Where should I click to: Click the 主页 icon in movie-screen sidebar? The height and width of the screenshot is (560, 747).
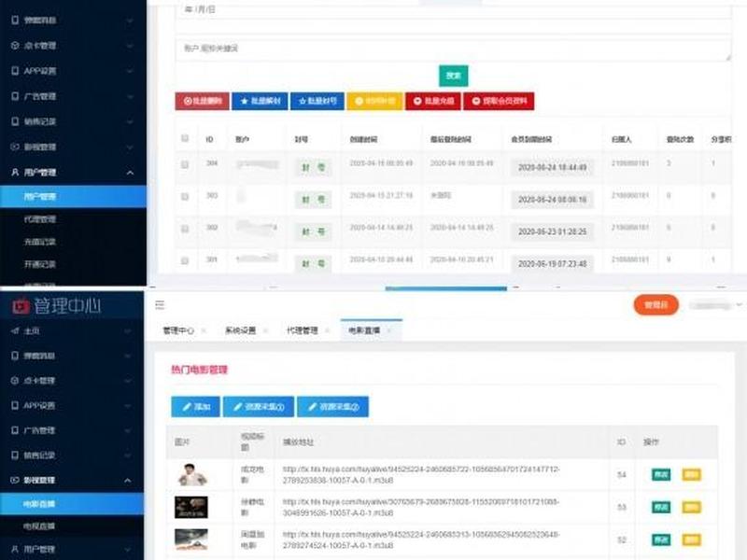(15, 331)
